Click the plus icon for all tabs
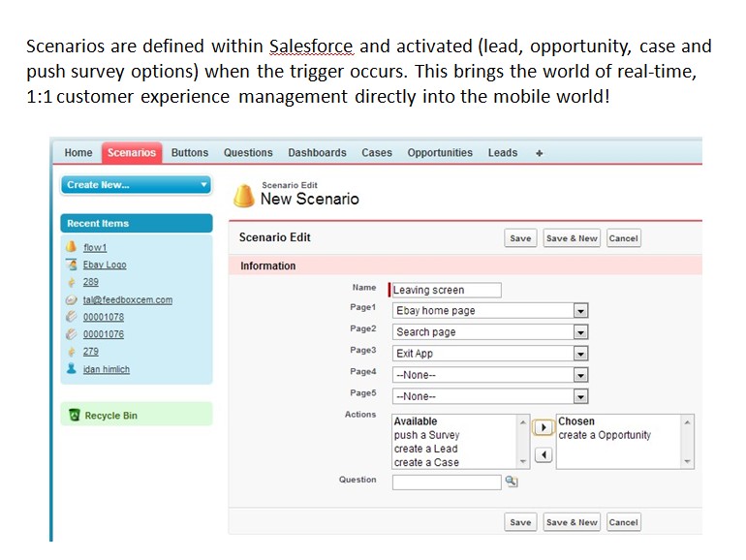The image size is (746, 560). pyautogui.click(x=539, y=153)
